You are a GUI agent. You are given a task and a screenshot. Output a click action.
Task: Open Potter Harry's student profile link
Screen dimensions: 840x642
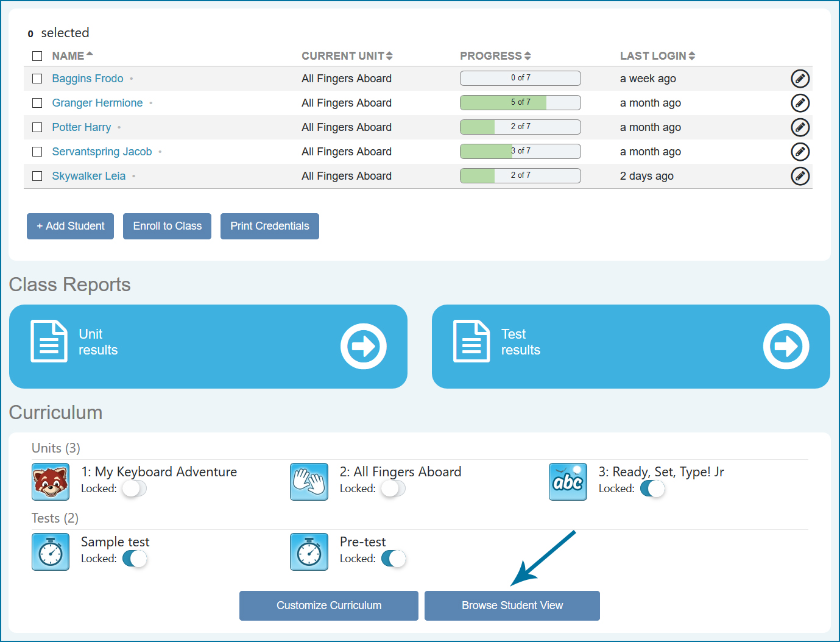(x=82, y=127)
